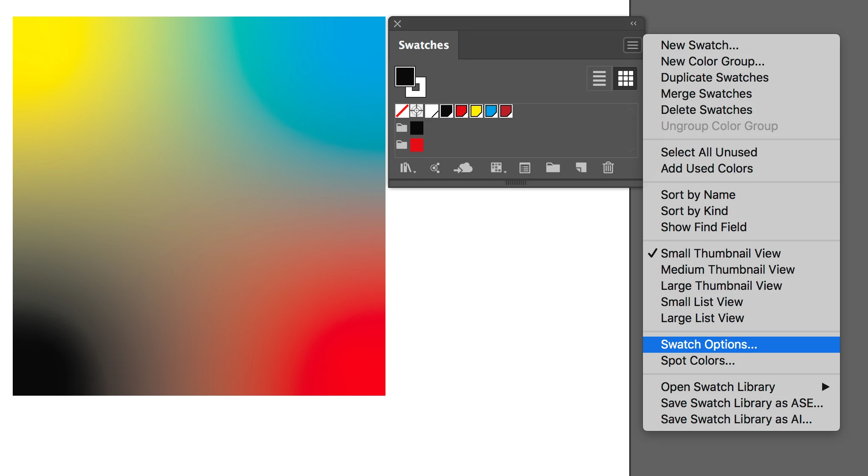868x476 pixels.
Task: Choose Swatch Options... from the menu
Action: coord(709,344)
